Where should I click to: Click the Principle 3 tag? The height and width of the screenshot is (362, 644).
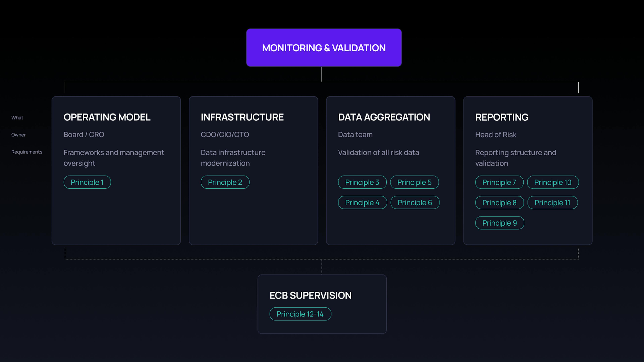(362, 182)
